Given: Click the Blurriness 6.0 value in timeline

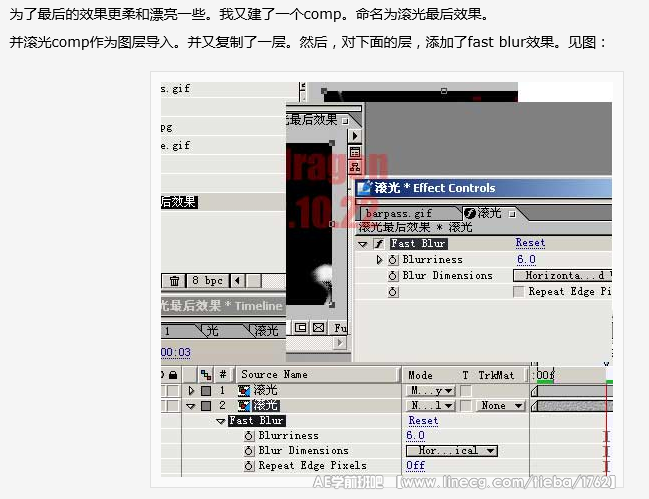Looking at the screenshot, I should (415, 436).
